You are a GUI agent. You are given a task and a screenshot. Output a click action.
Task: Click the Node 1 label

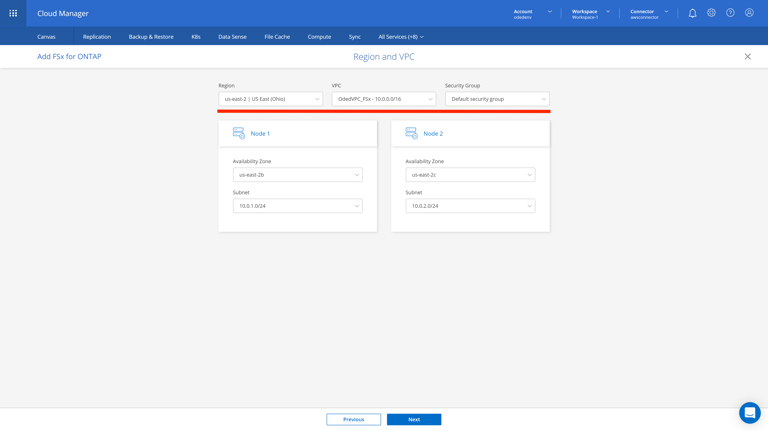(260, 133)
